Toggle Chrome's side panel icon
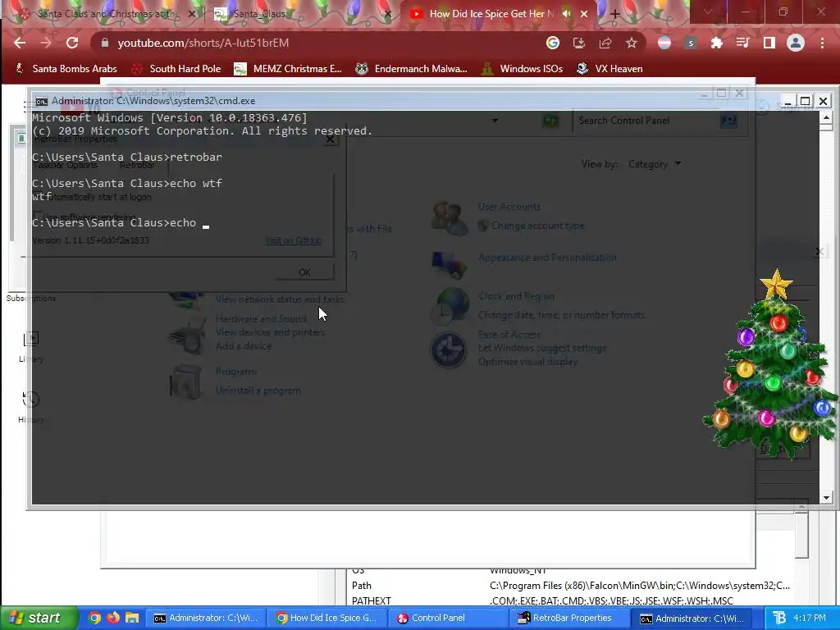Screen dimensions: 840x630 point(769,43)
